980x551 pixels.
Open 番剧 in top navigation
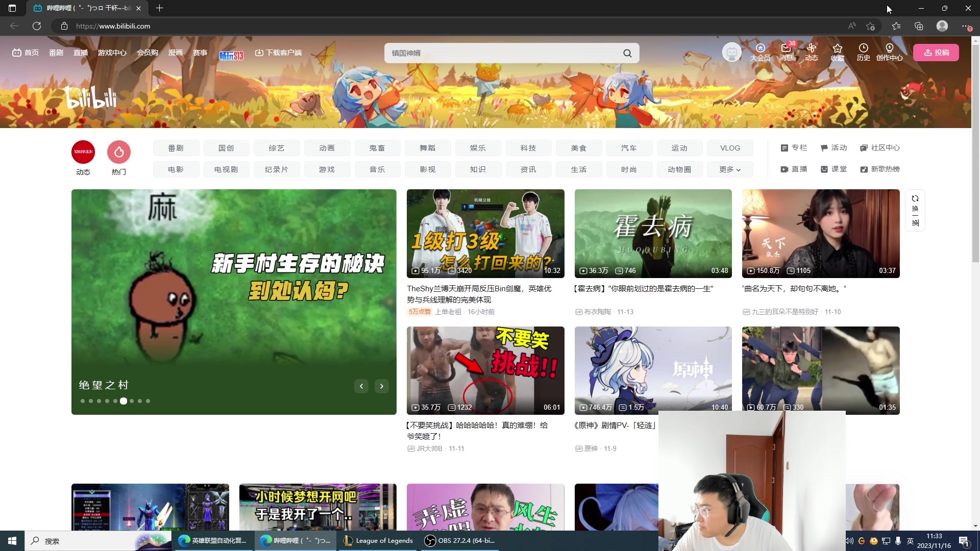click(56, 53)
